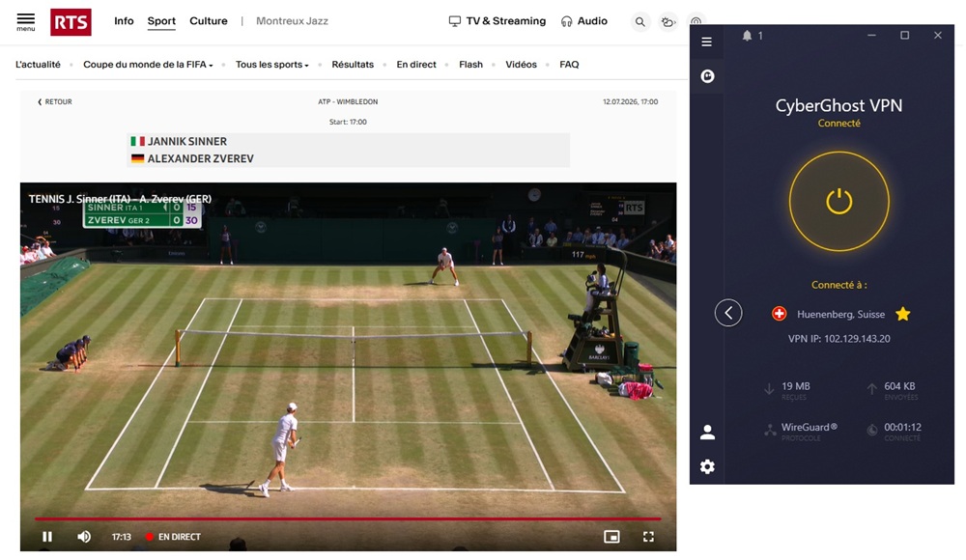The width and height of the screenshot is (966, 560).
Task: Open TV & Streaming
Action: point(506,21)
